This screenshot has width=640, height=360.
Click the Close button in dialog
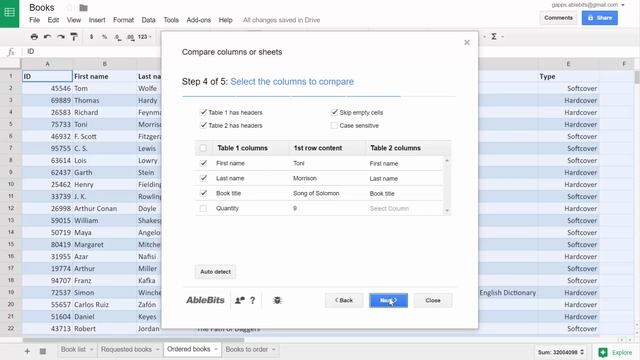click(433, 300)
